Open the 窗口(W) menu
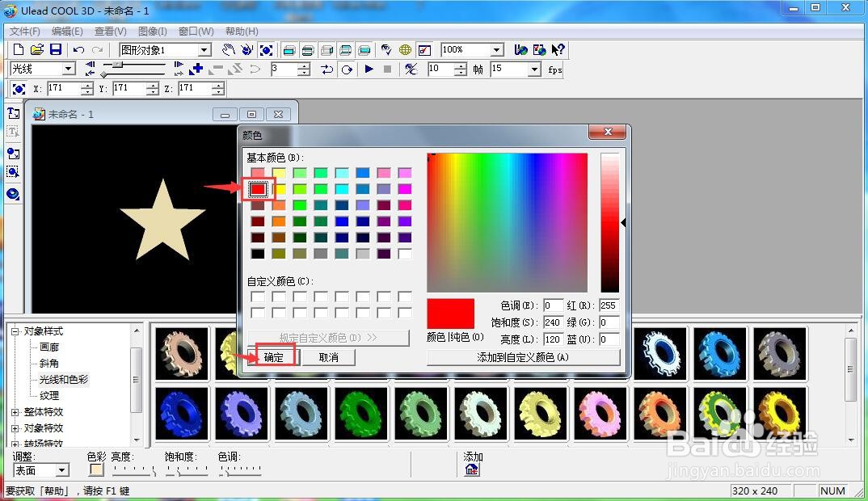The height and width of the screenshot is (501, 868). coord(196,31)
